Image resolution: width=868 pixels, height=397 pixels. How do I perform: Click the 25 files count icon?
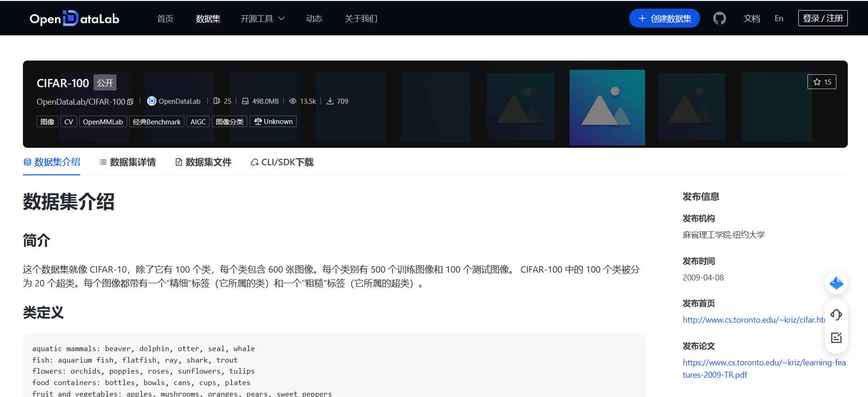pyautogui.click(x=217, y=101)
